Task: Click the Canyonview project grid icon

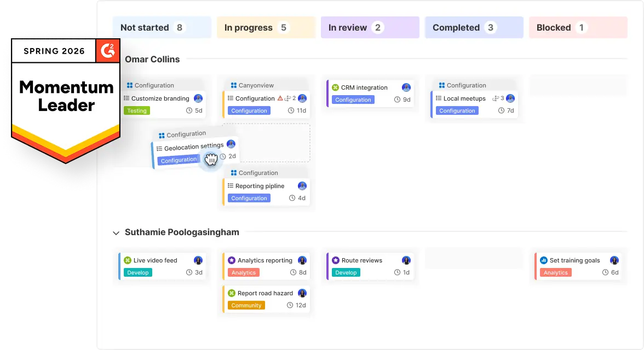Action: coord(233,85)
